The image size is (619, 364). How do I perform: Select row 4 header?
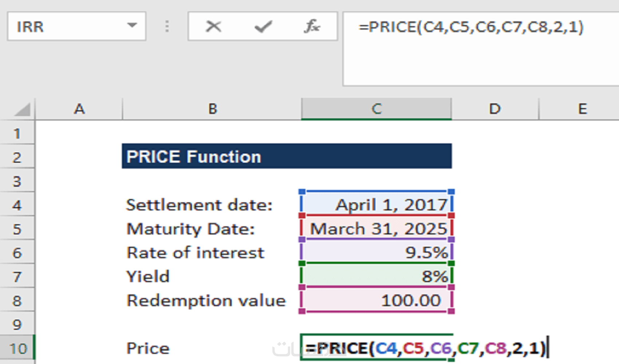point(17,205)
